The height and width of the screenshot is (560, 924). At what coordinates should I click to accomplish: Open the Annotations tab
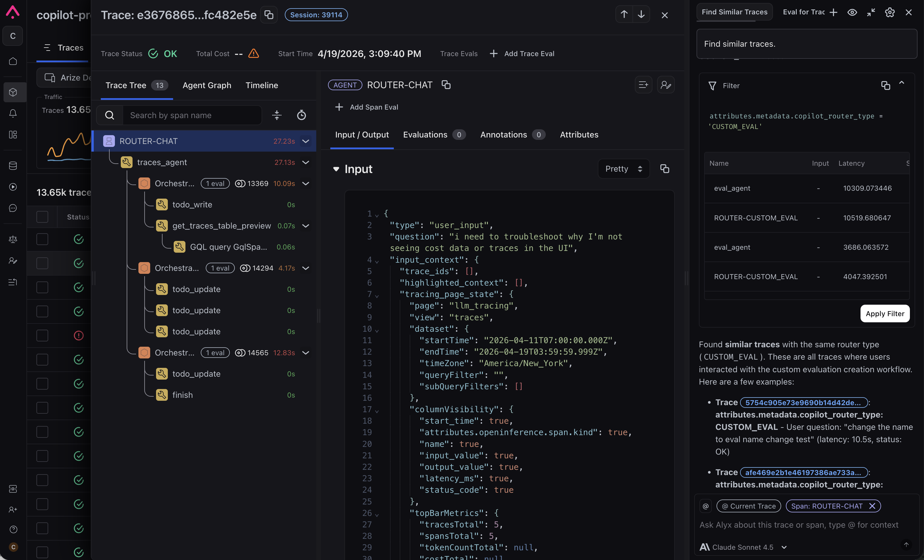513,135
